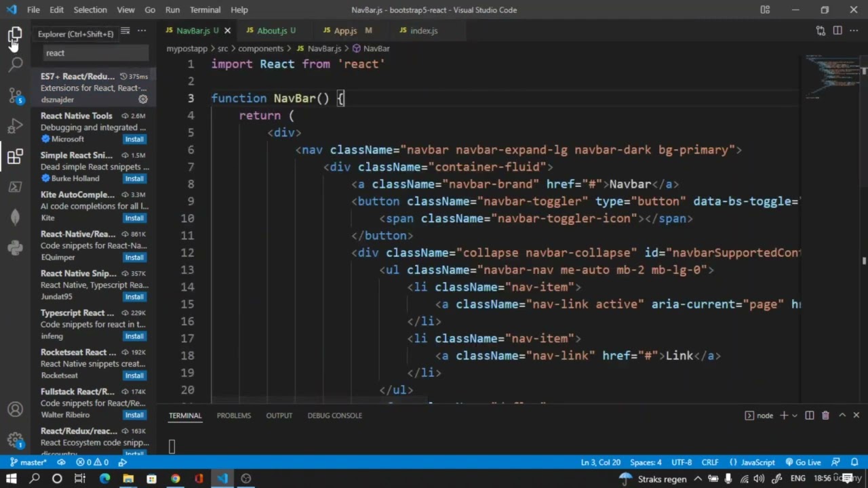Change end of line CRLF setting

710,462
